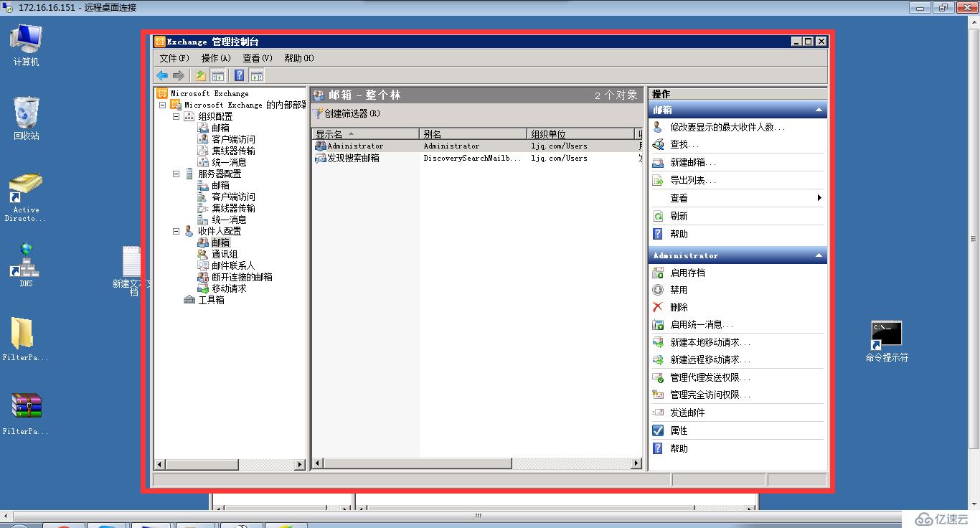Image resolution: width=980 pixels, height=528 pixels.
Task: Select 断开连接的邮箱 in the tree
Action: click(x=242, y=277)
